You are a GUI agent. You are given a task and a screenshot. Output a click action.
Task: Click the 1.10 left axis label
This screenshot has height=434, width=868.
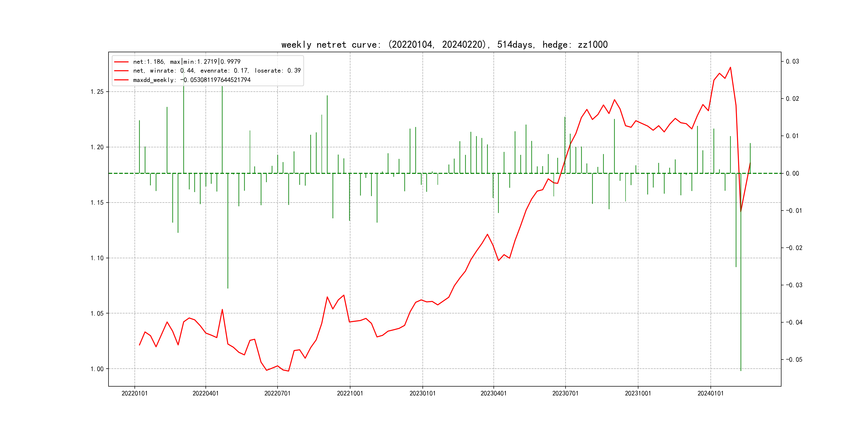[97, 258]
